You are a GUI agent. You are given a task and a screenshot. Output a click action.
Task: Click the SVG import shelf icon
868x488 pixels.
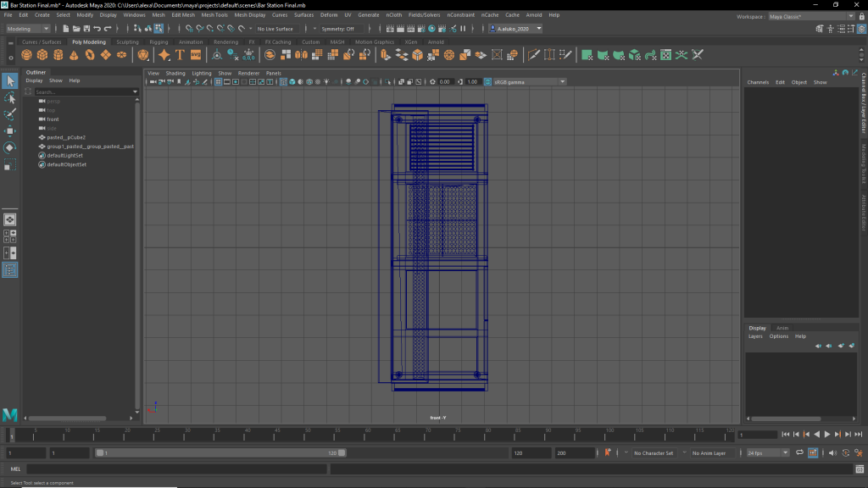tap(196, 55)
